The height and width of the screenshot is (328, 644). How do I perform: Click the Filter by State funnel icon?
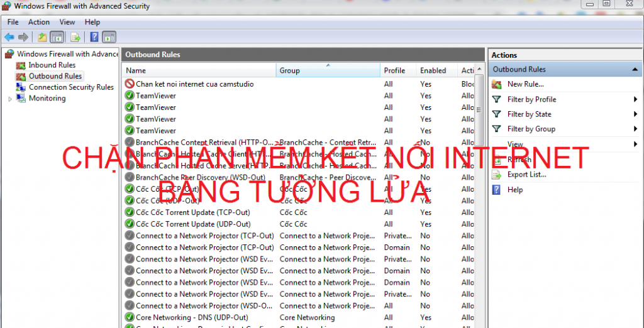(497, 114)
